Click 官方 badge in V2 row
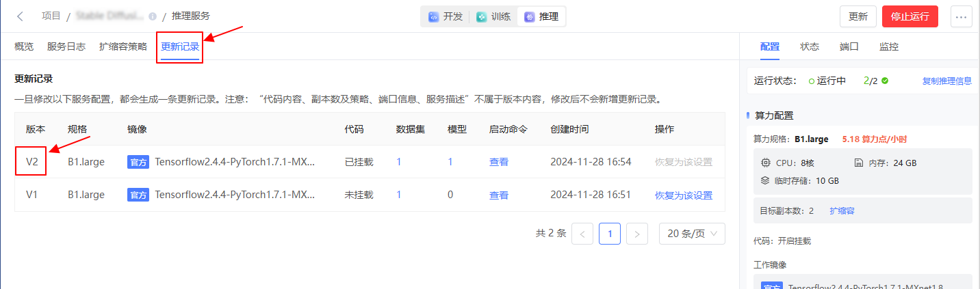The image size is (980, 289). click(x=138, y=162)
